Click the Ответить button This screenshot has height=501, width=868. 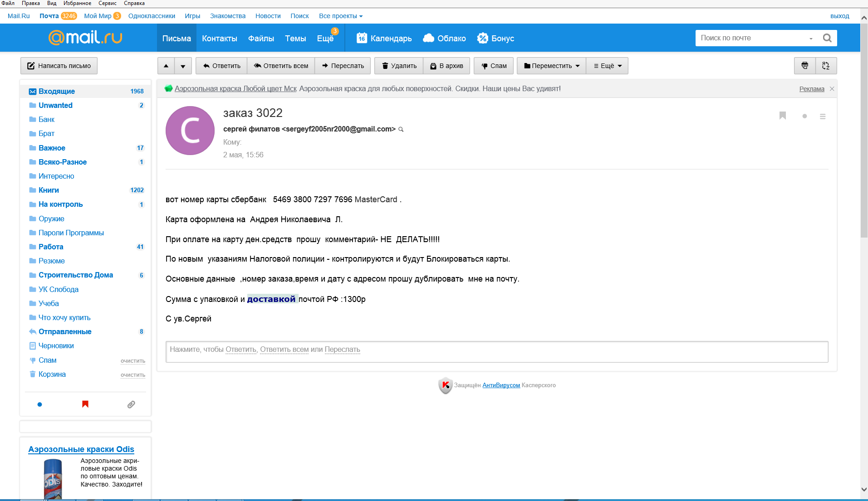click(221, 66)
